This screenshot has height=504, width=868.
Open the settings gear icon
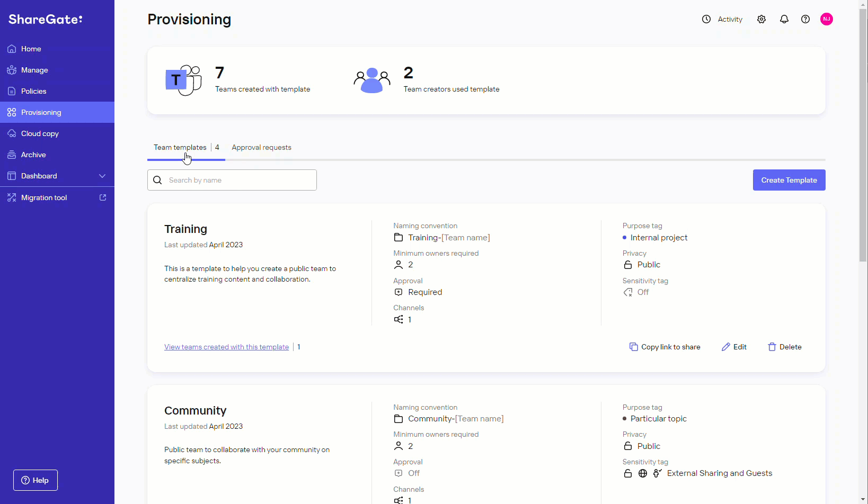761,19
